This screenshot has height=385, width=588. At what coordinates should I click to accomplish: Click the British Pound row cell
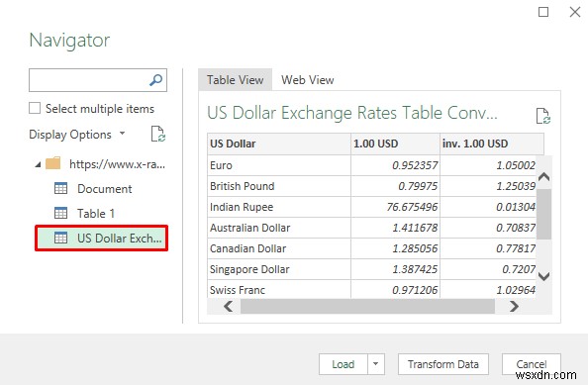279,186
